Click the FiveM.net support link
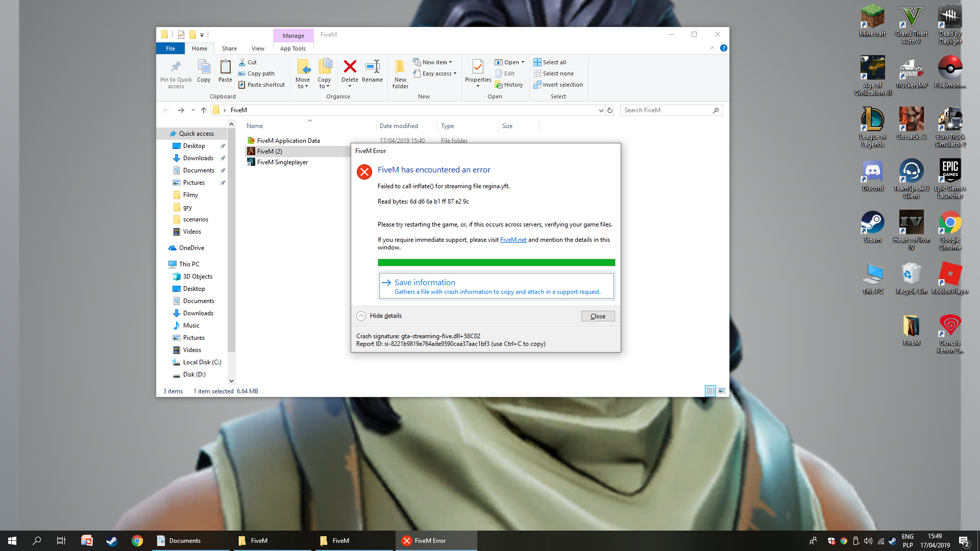Image resolution: width=980 pixels, height=551 pixels. pyautogui.click(x=513, y=240)
